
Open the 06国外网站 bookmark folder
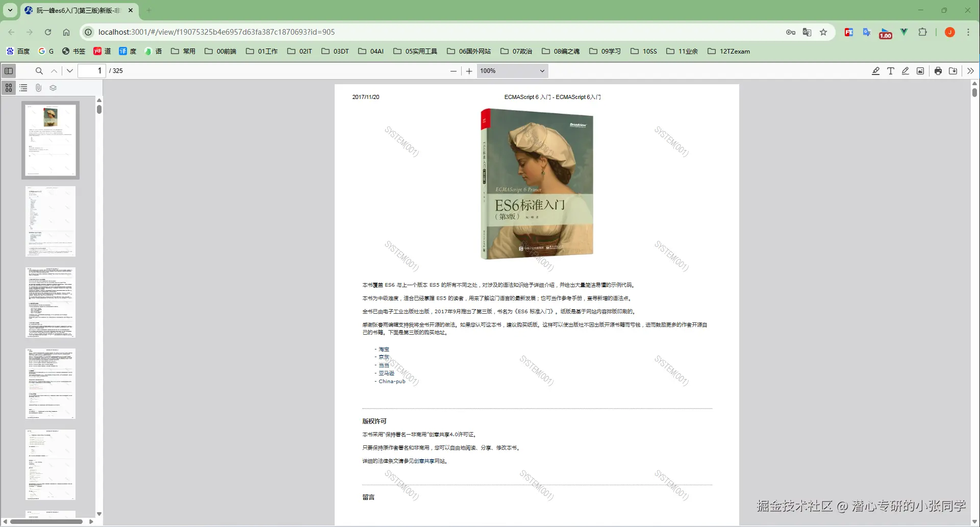469,51
